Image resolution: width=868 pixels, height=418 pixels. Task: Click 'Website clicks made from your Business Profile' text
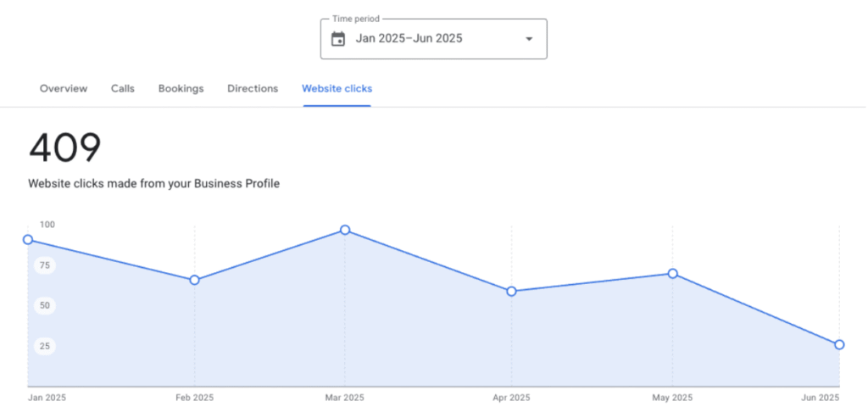pos(154,184)
